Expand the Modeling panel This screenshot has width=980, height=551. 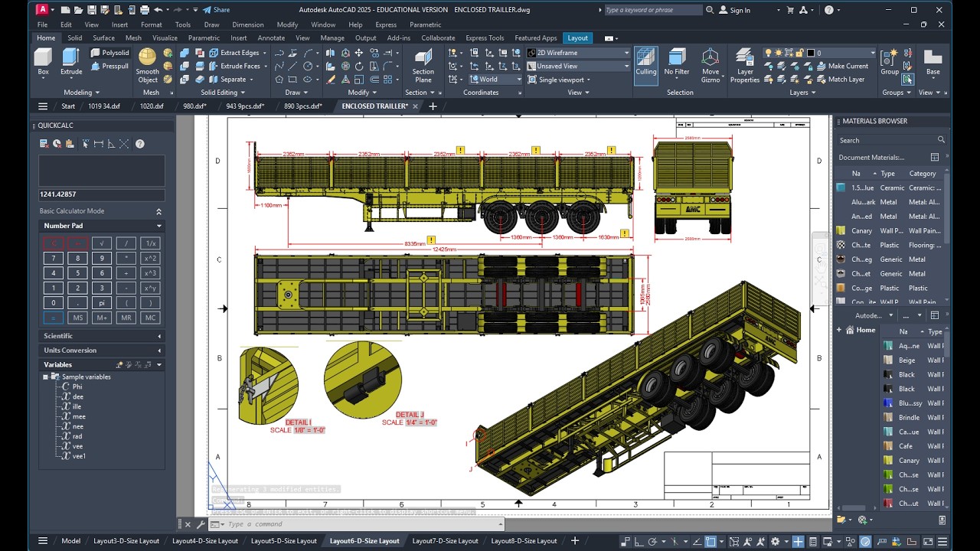pyautogui.click(x=81, y=93)
